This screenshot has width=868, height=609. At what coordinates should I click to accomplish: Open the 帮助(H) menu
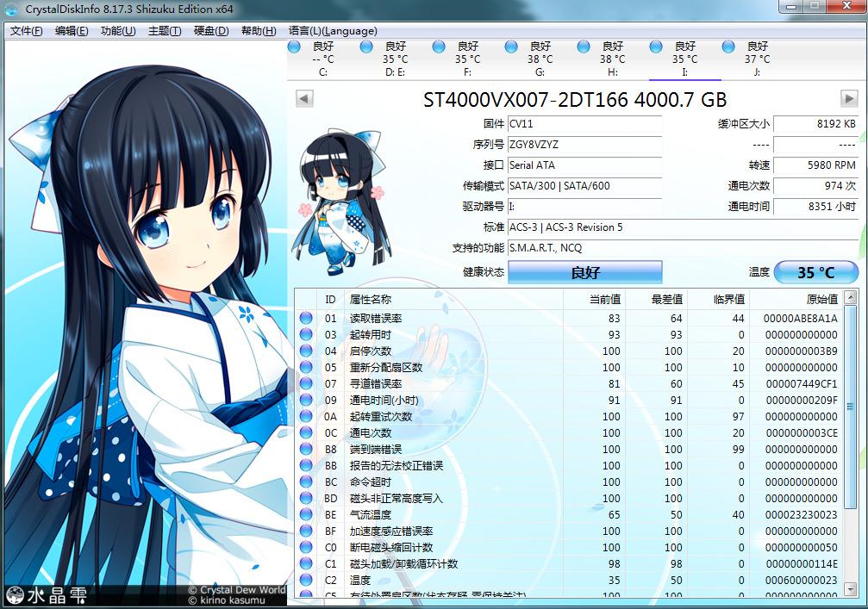pyautogui.click(x=259, y=31)
